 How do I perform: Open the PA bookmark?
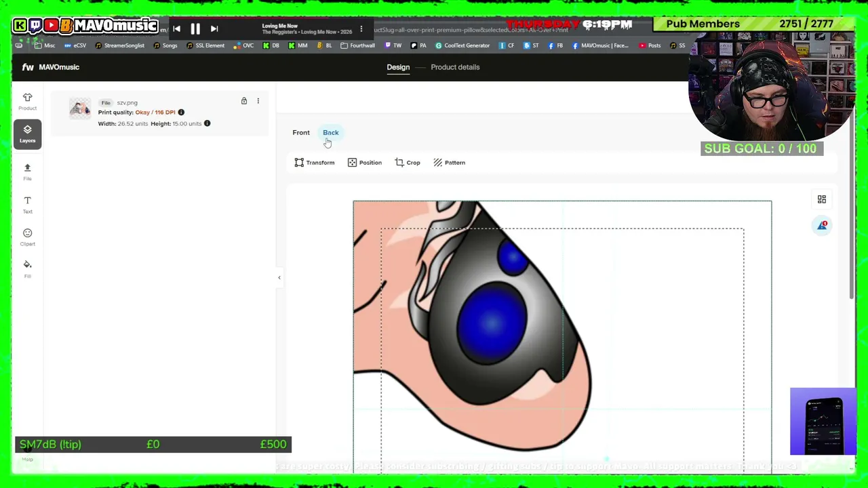[418, 45]
